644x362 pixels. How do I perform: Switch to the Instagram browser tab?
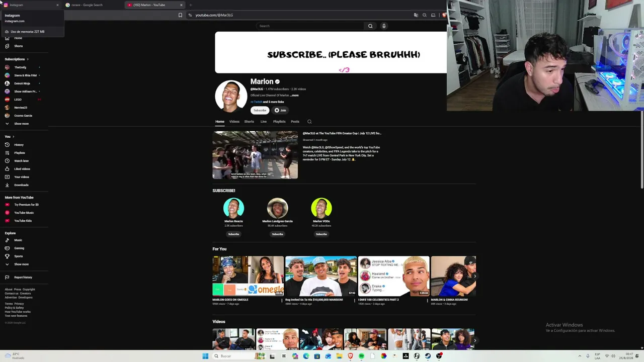pos(30,5)
